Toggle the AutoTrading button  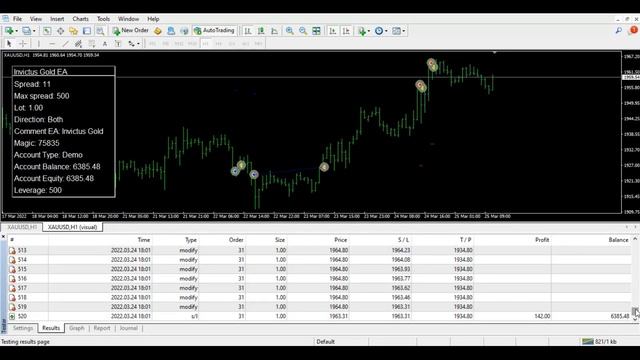(214, 31)
